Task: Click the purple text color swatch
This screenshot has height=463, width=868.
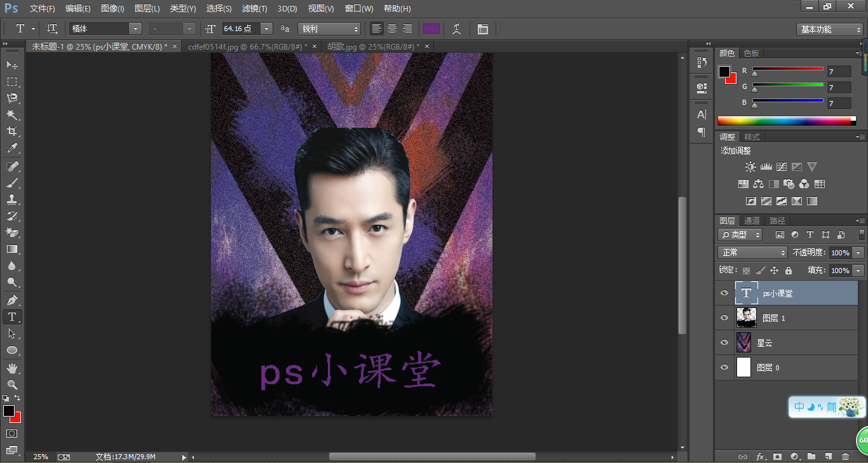Action: pos(431,29)
